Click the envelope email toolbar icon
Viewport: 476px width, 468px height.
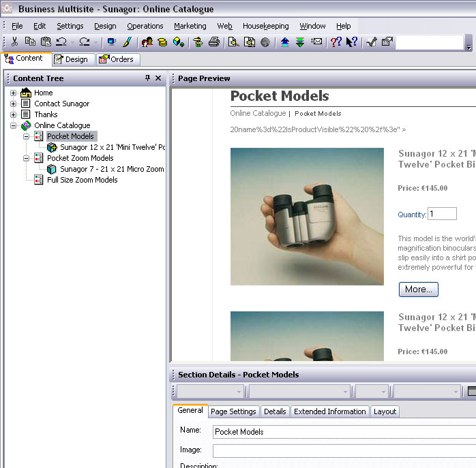[316, 42]
